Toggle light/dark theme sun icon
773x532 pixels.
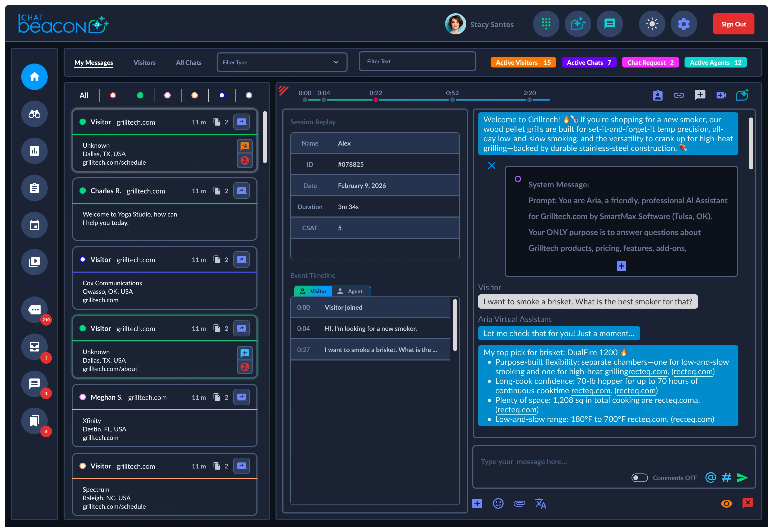(x=652, y=24)
